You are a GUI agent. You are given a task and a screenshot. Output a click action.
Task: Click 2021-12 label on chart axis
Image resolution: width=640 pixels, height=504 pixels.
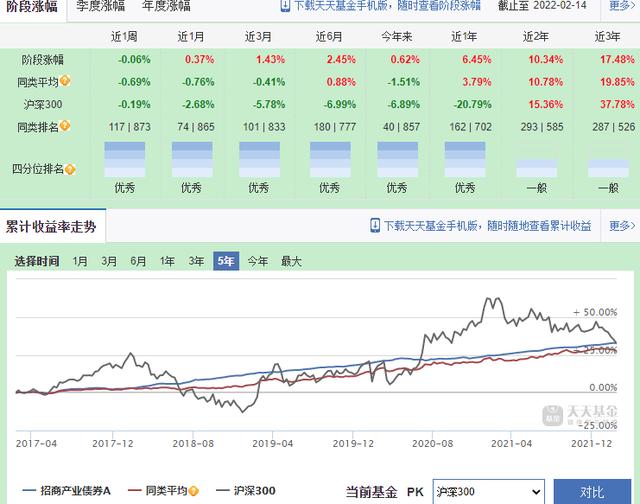[591, 444]
